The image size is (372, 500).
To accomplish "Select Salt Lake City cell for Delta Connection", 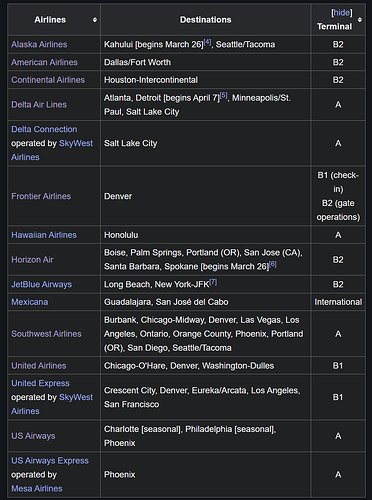I will [x=206, y=143].
